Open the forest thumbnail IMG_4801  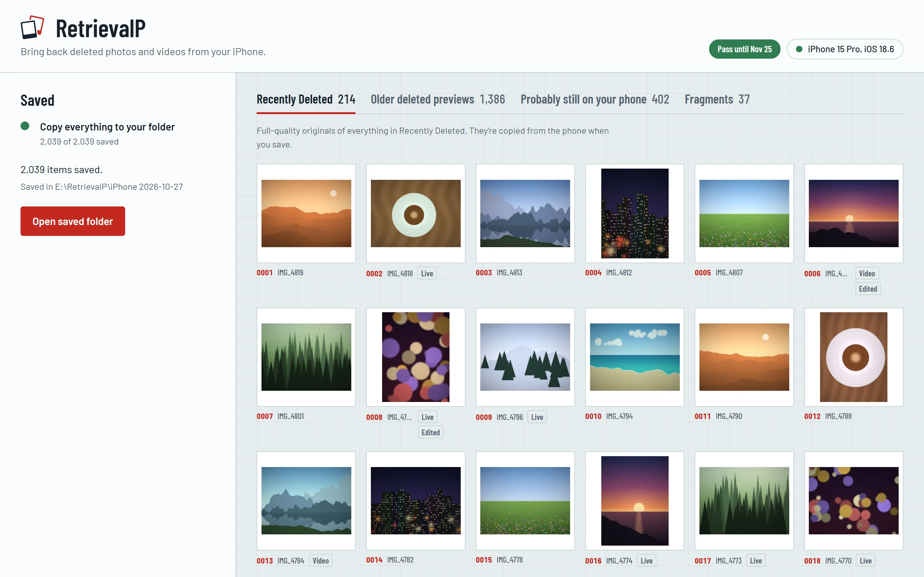click(x=306, y=357)
